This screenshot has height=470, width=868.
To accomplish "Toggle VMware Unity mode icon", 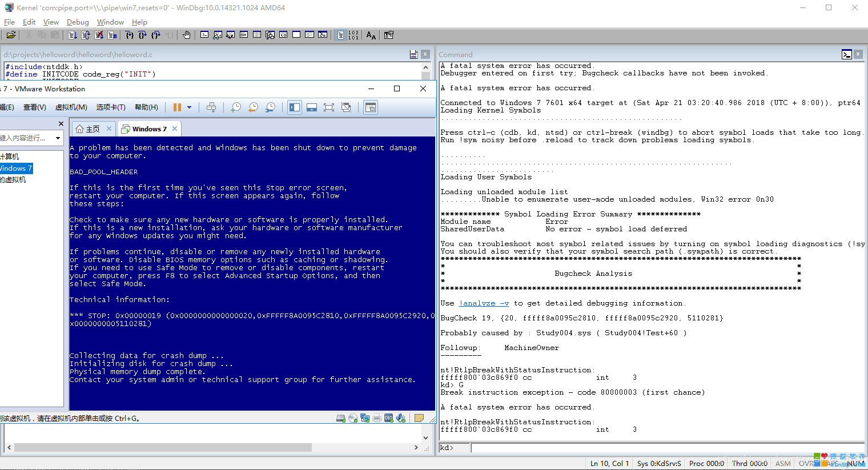I will click(x=346, y=107).
